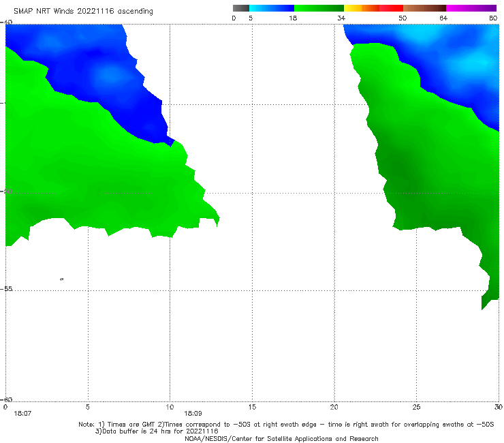
Task: Click the gray 0-5 segment of color bar
Action: (x=241, y=8)
